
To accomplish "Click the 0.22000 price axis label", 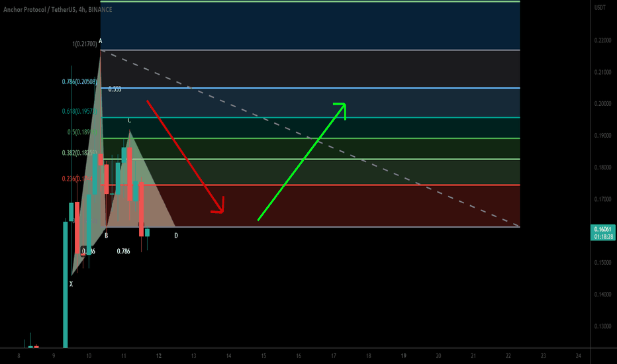I will (x=603, y=40).
